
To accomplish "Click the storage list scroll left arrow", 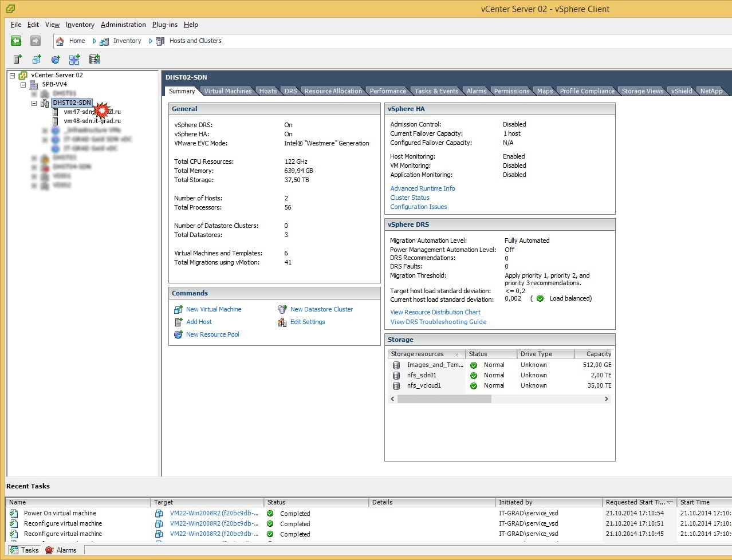I will 392,399.
